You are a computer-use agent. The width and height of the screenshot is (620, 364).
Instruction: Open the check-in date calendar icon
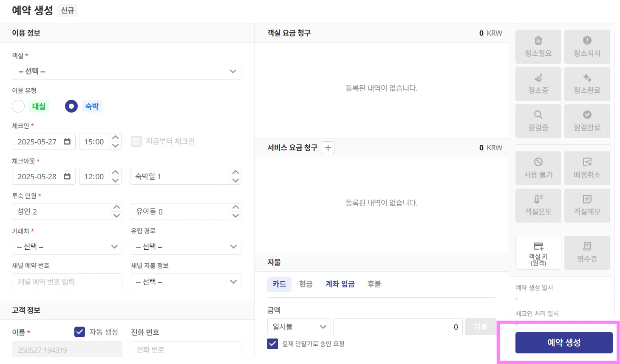coord(67,141)
